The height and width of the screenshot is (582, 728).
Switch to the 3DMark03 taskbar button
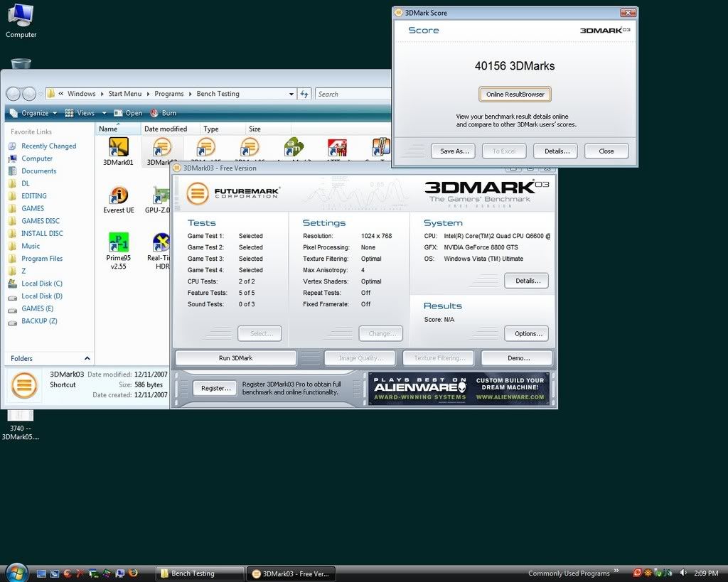tap(291, 573)
